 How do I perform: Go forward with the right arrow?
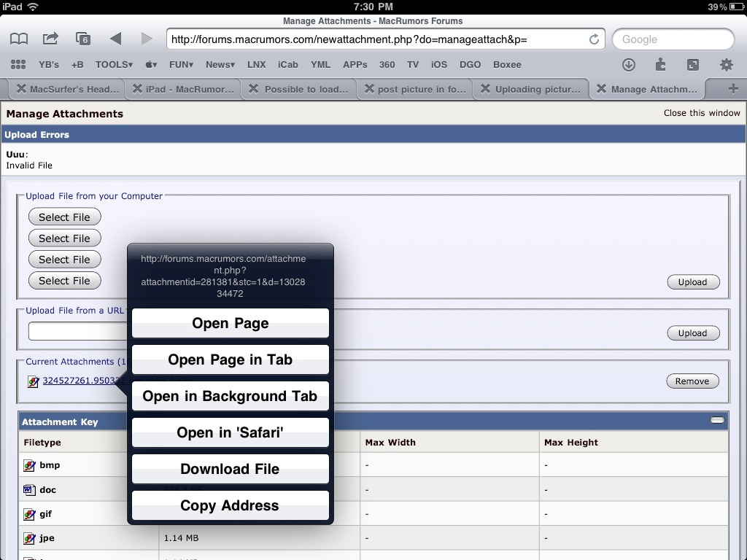147,39
